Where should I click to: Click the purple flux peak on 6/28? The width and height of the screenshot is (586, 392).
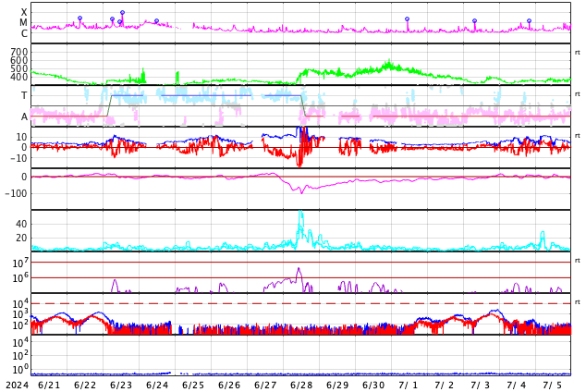299,268
